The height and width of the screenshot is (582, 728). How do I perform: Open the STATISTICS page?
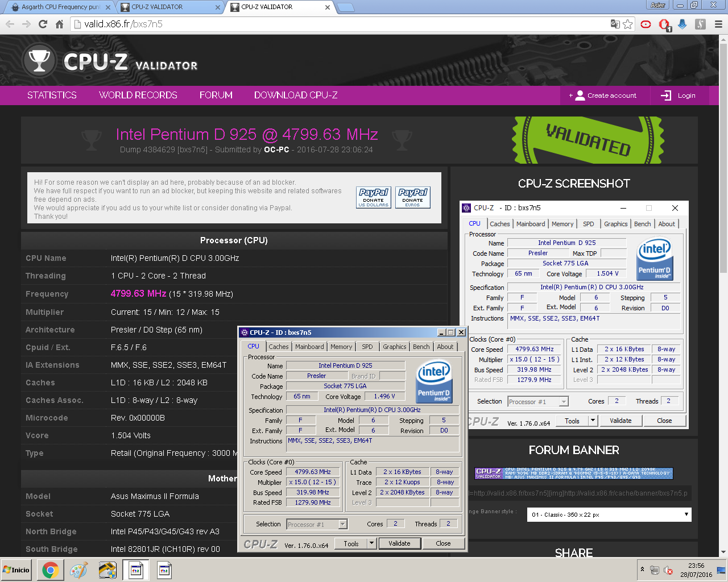click(x=52, y=95)
